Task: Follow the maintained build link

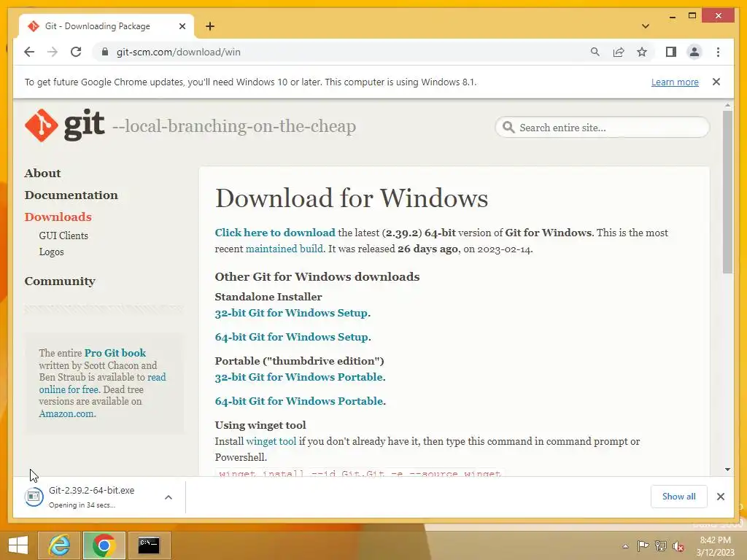Action: tap(284, 249)
